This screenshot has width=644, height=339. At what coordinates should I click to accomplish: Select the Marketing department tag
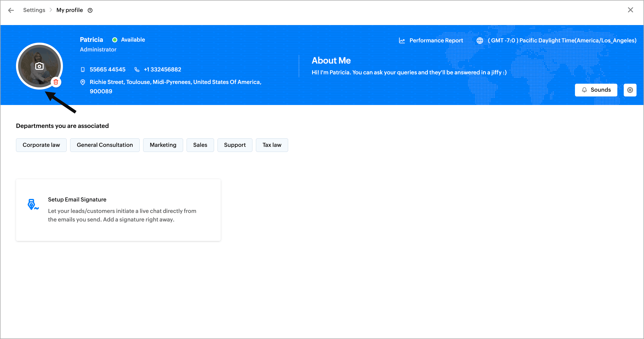click(163, 145)
